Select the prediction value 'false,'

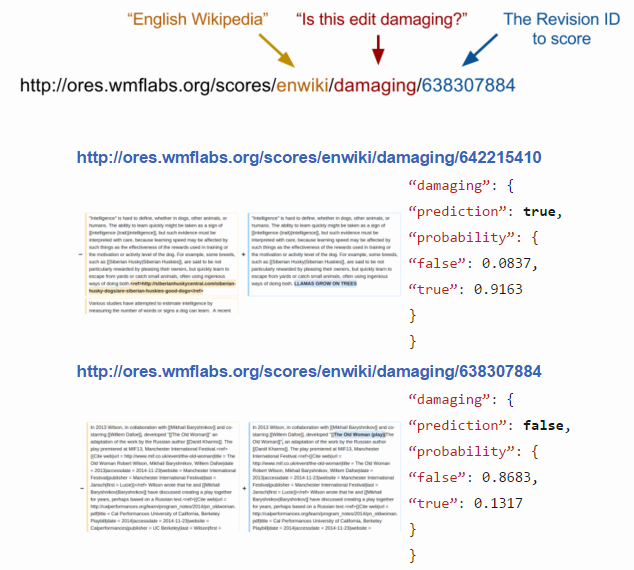click(547, 425)
